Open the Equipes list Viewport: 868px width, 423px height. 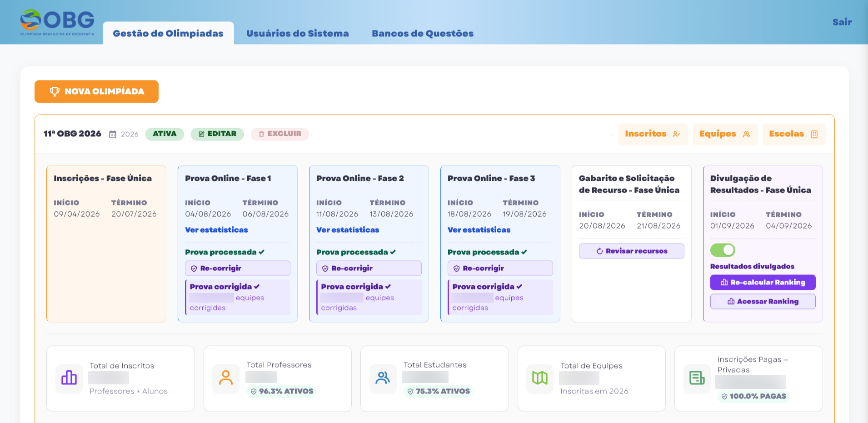(725, 134)
